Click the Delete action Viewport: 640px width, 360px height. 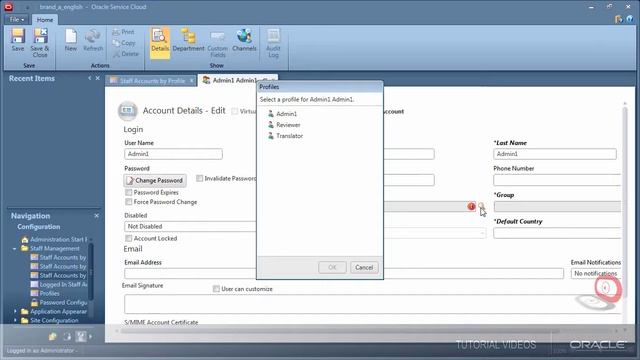tap(126, 53)
